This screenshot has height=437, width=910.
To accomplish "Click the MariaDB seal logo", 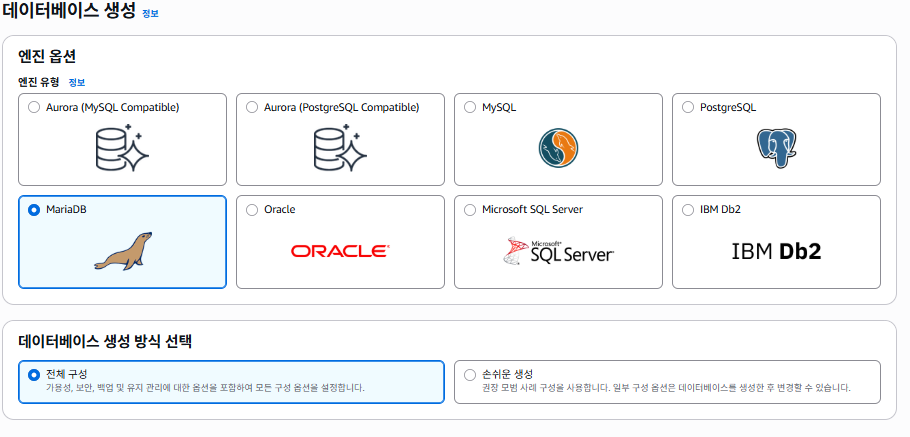I will (123, 251).
